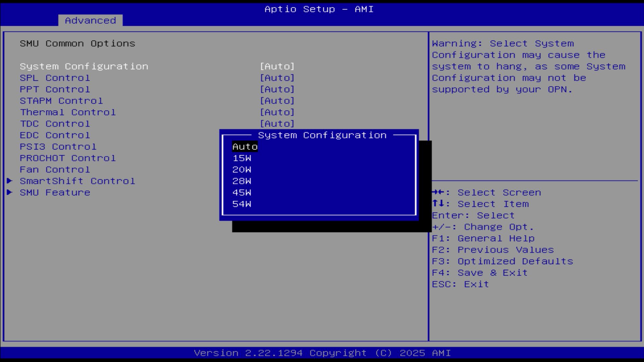Choose 20W system configuration
Screen dimensions: 644x362
coord(241,170)
